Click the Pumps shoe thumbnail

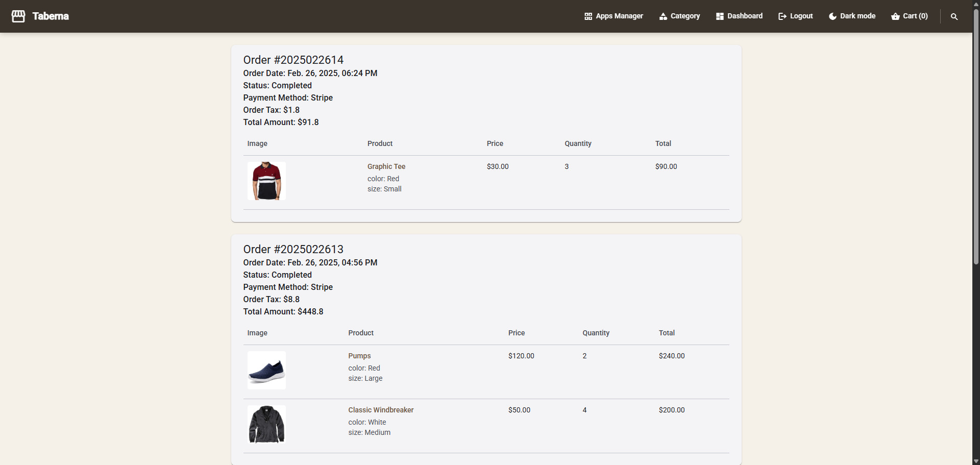(x=266, y=370)
